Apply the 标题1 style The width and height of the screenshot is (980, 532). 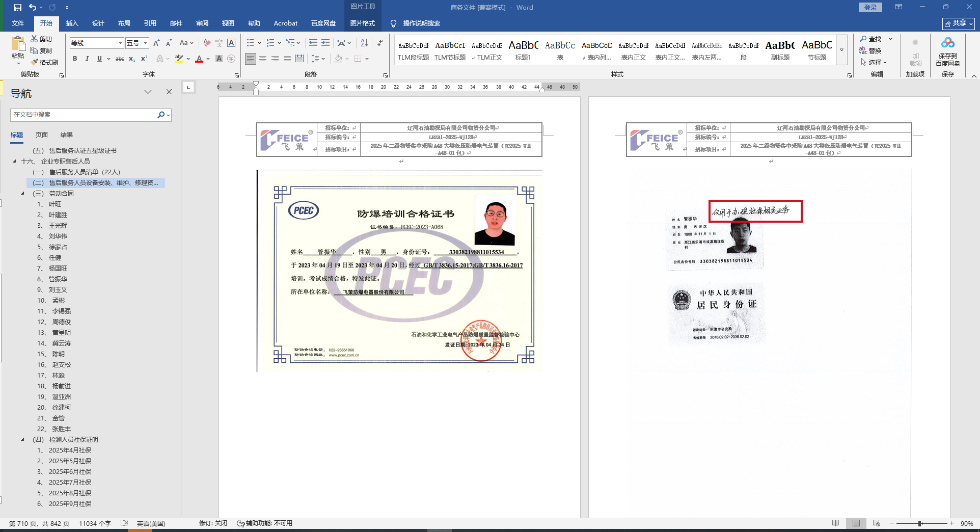523,50
